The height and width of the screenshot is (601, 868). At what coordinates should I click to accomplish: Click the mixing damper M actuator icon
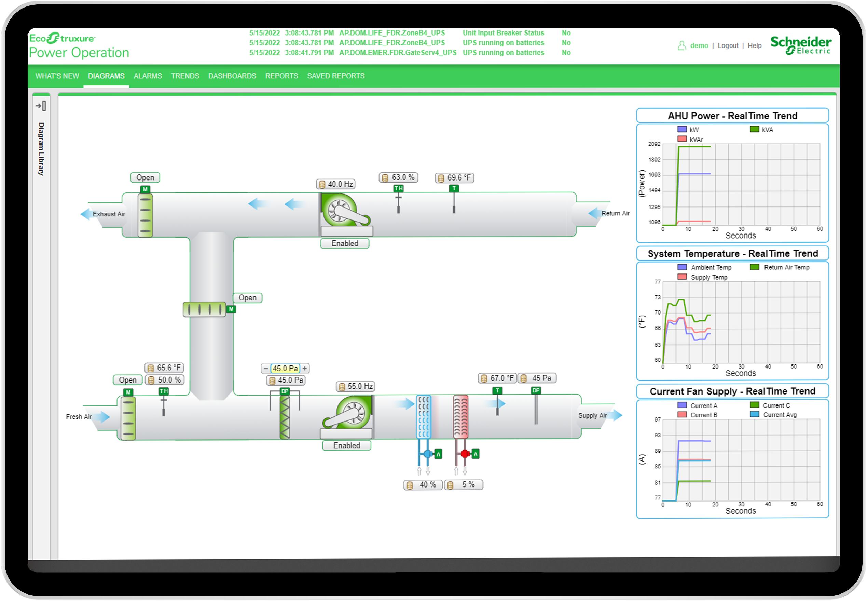tap(231, 309)
